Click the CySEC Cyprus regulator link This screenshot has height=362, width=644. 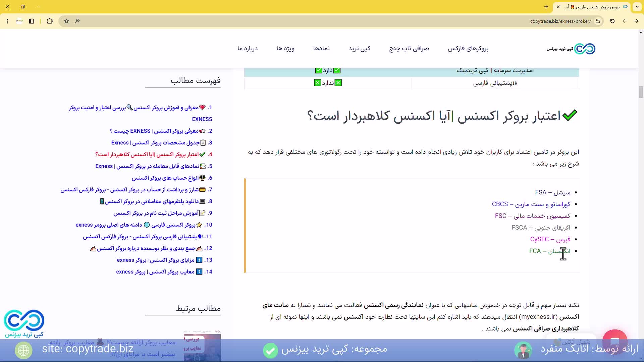click(550, 239)
